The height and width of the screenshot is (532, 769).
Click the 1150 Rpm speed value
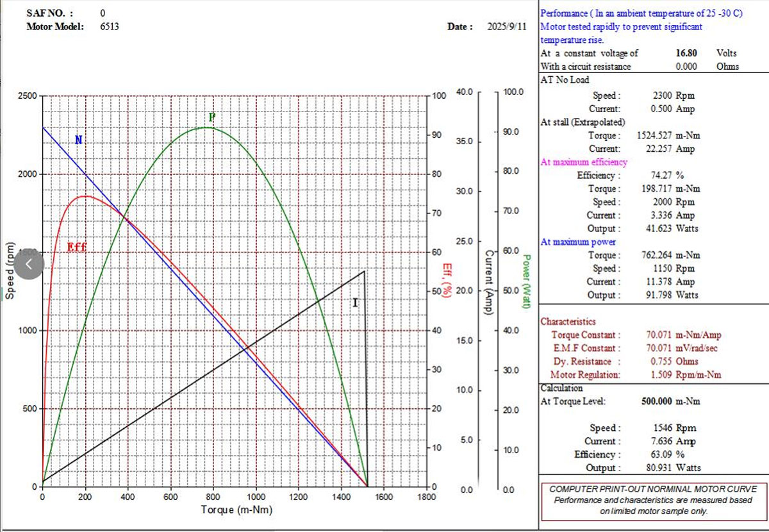click(674, 269)
